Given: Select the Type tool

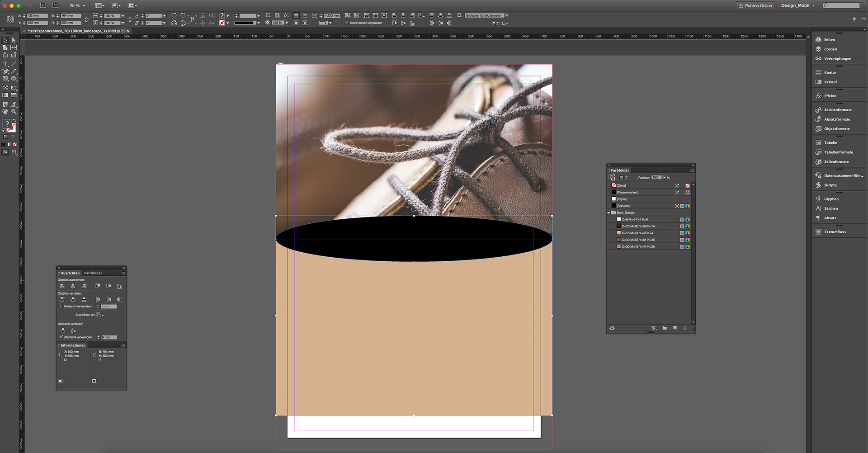Looking at the screenshot, I should [5, 63].
